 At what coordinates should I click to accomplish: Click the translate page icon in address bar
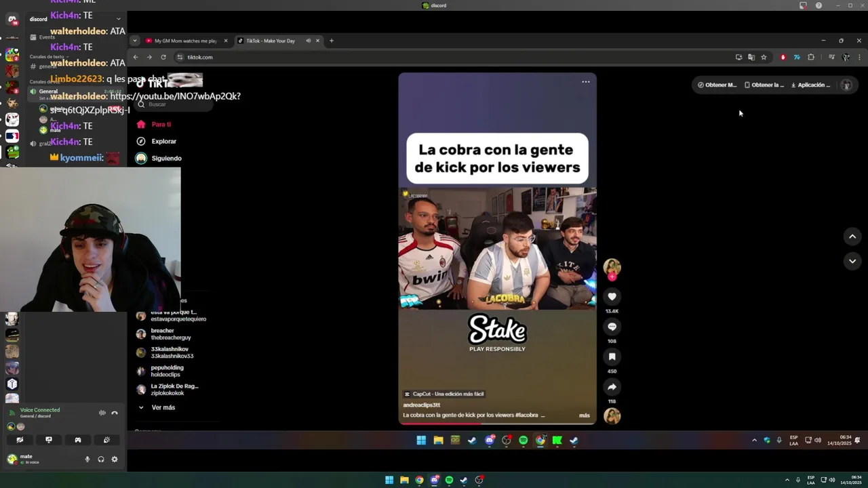(751, 57)
